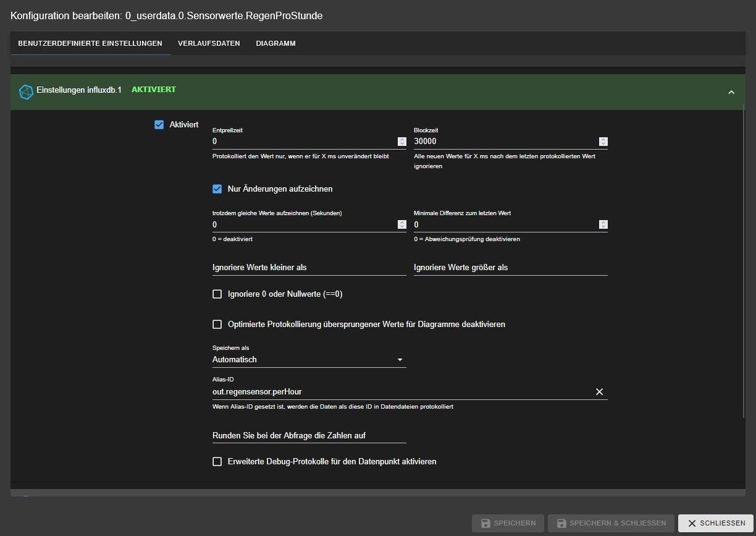Clear the Alias-ID field with the X icon
Image resolution: width=756 pixels, height=536 pixels.
click(x=599, y=392)
